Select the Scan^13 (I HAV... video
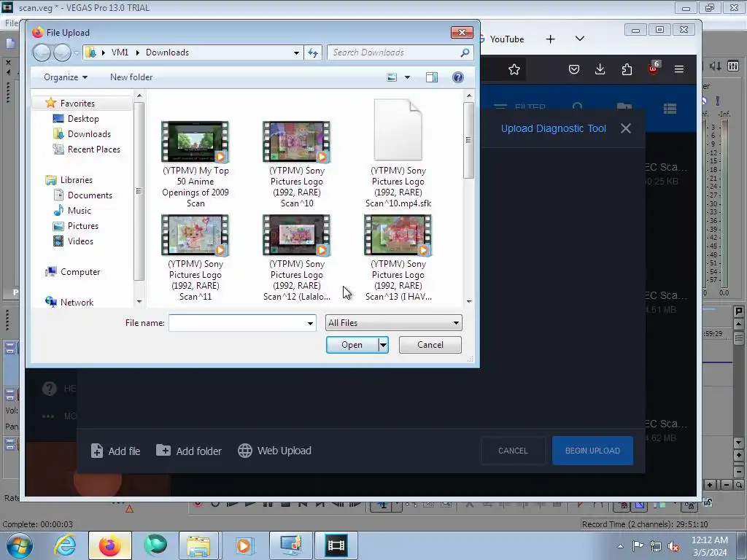Viewport: 747px width, 560px height. 398,257
